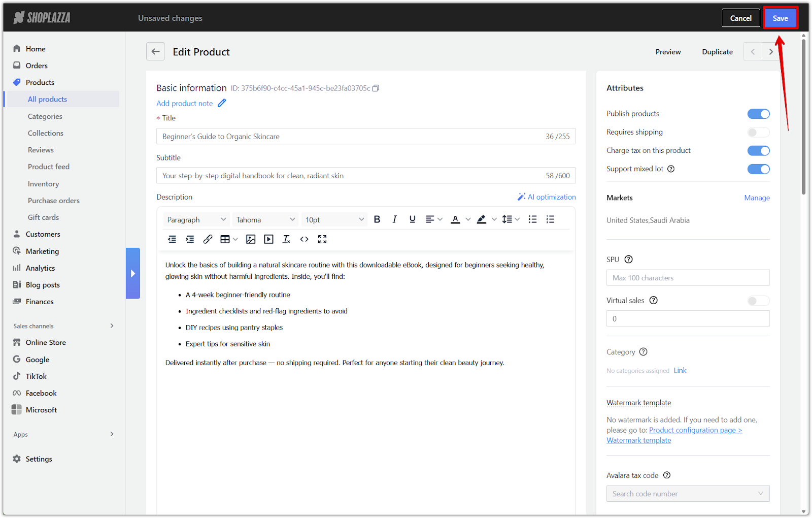Image resolution: width=812 pixels, height=518 pixels.
Task: Increase indent in the description editor
Action: pyautogui.click(x=190, y=239)
